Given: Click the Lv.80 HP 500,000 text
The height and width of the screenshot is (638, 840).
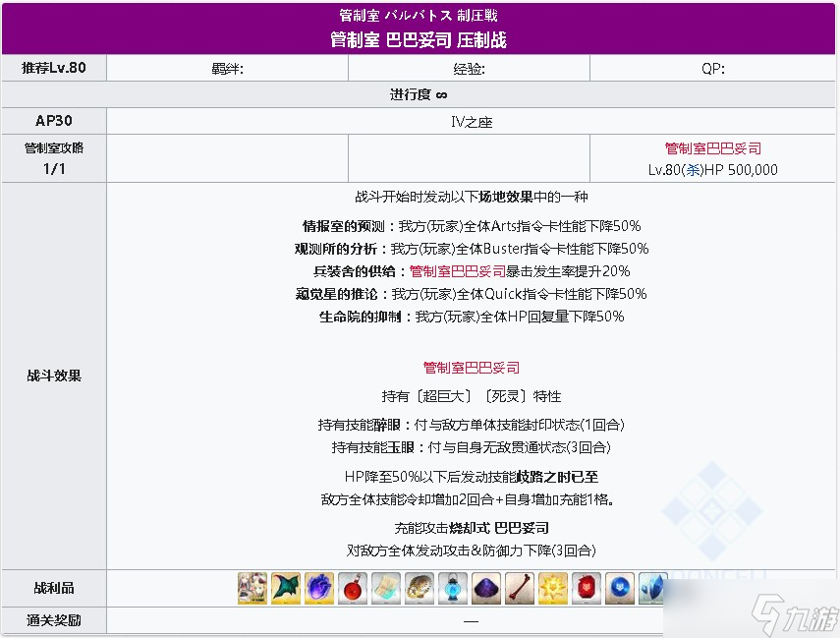Looking at the screenshot, I should pos(712,170).
